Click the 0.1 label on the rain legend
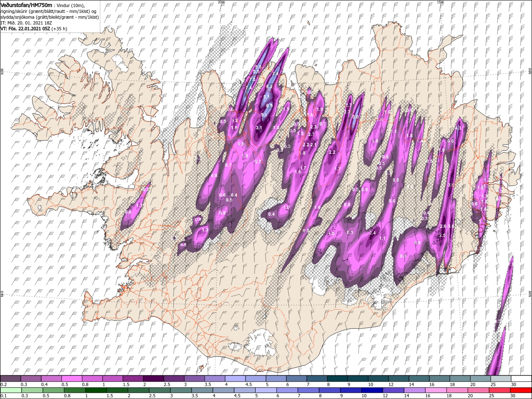The width and height of the screenshot is (532, 399). coord(3,396)
